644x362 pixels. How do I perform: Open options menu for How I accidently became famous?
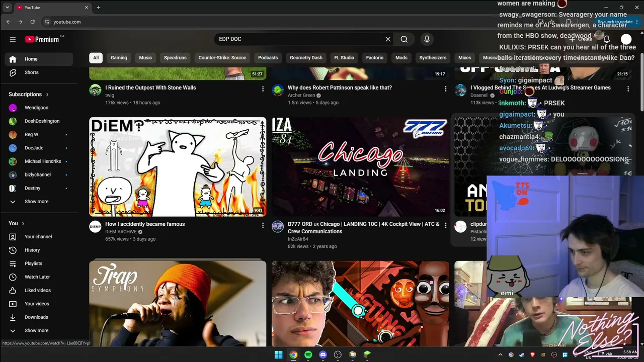[x=263, y=226]
